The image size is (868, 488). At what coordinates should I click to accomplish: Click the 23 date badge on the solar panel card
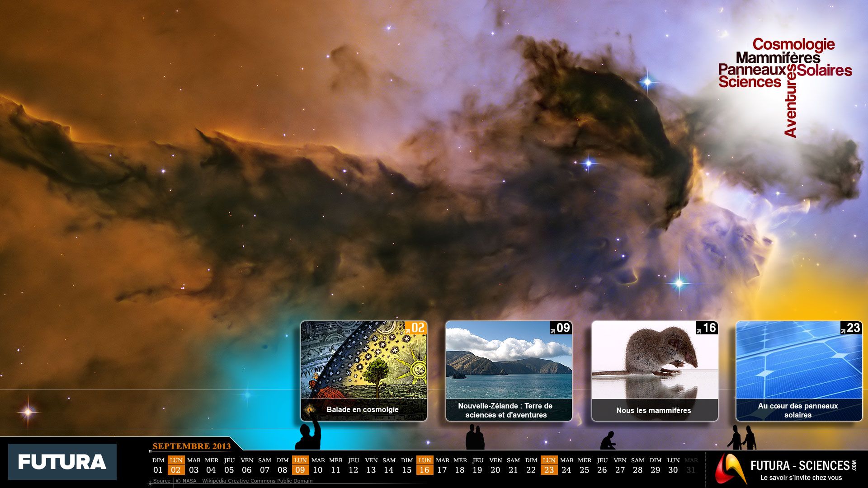click(x=851, y=328)
